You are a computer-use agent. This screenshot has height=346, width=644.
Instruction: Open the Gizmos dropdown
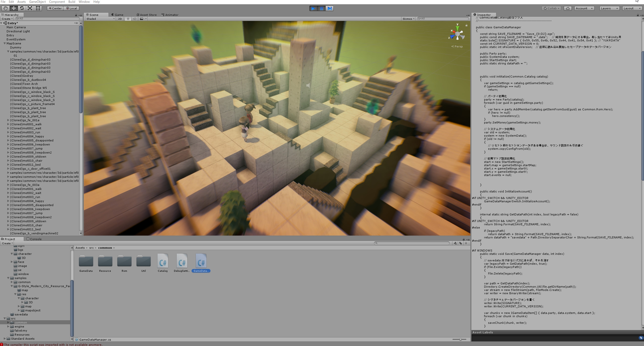coord(408,19)
